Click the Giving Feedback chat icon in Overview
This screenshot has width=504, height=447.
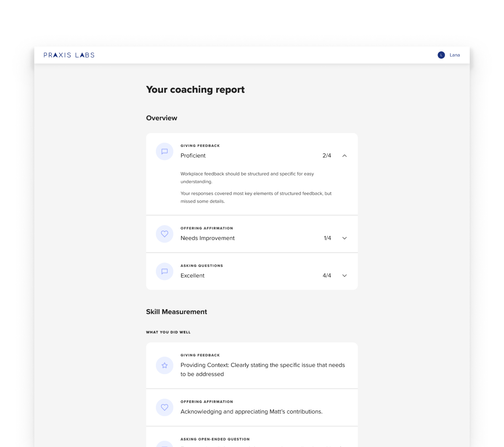coord(164,151)
